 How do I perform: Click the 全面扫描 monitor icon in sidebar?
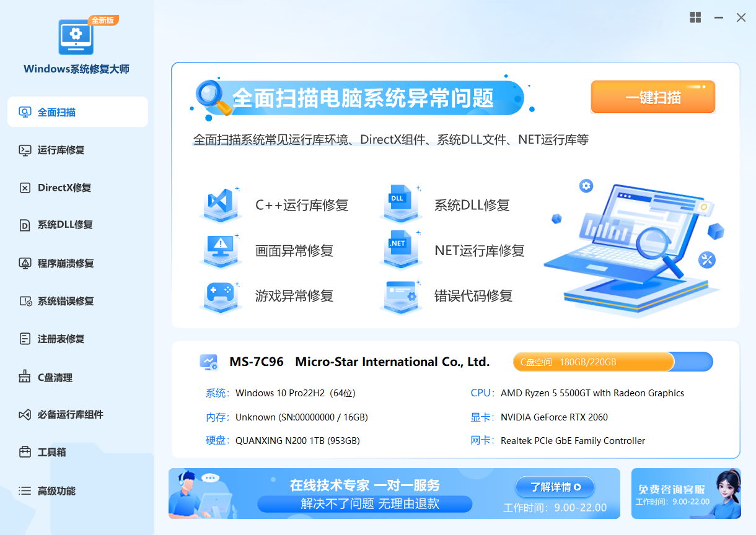click(25, 112)
